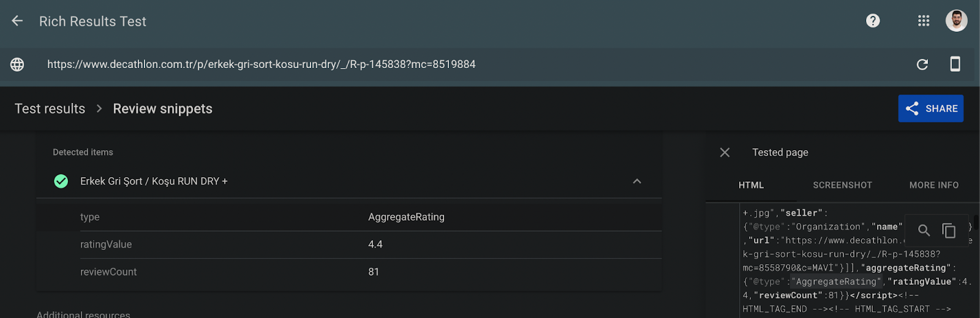Image resolution: width=980 pixels, height=318 pixels.
Task: Open the user account avatar
Action: (x=956, y=21)
